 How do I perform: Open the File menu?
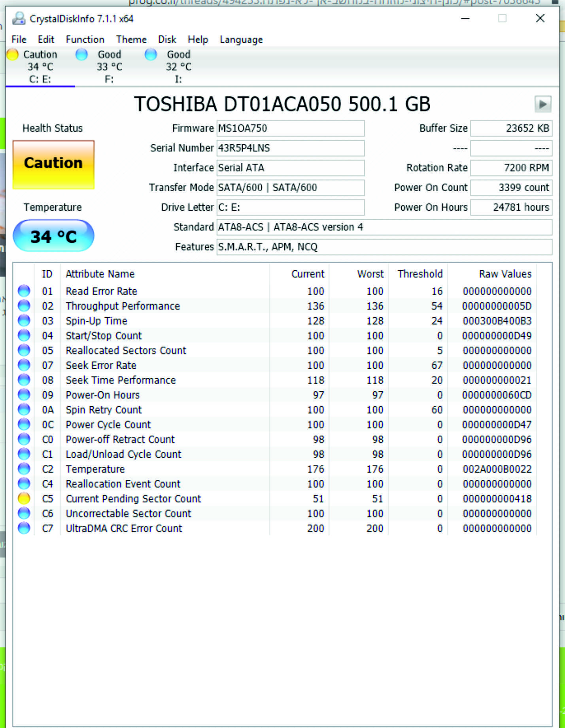tap(19, 40)
